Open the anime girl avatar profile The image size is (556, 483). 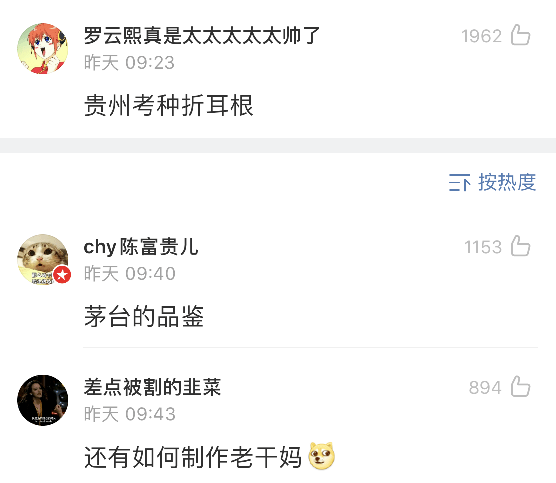pyautogui.click(x=43, y=48)
